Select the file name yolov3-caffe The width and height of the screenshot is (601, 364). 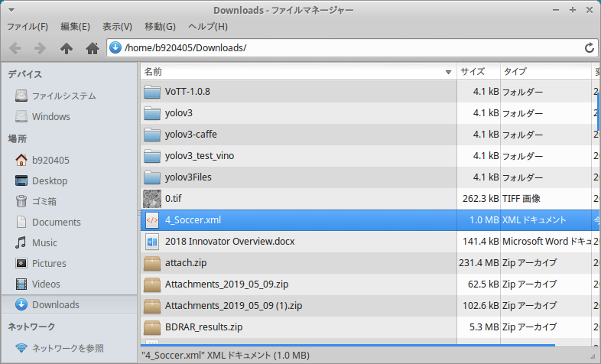tap(191, 135)
